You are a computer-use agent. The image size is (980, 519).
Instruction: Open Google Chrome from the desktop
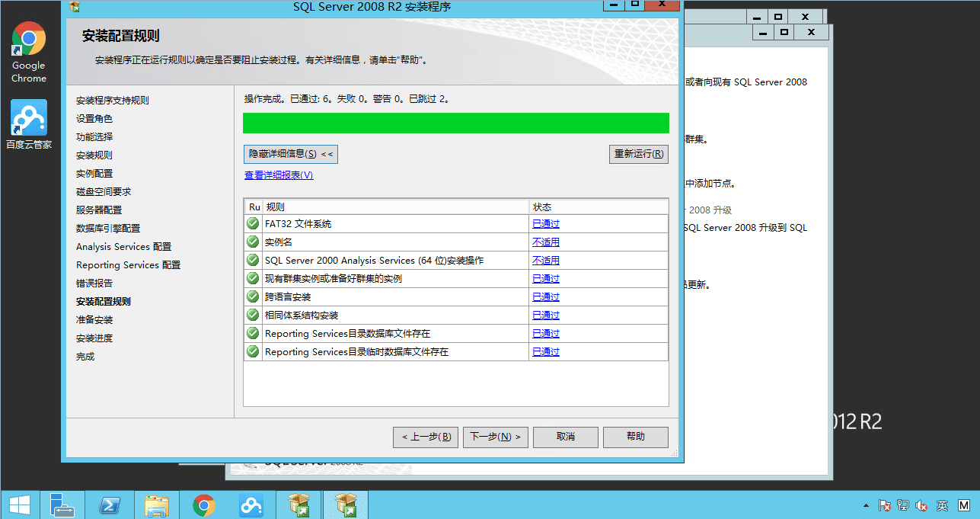[28, 38]
